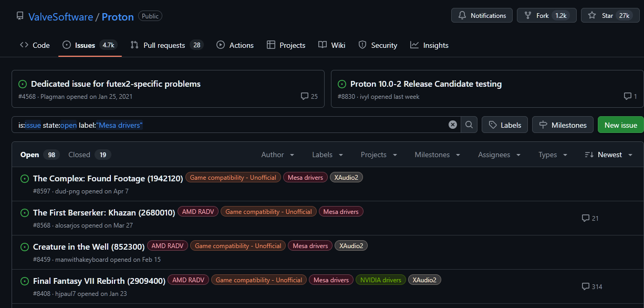
Task: Click comment count 25 on futex2 pinned issue
Action: [309, 96]
